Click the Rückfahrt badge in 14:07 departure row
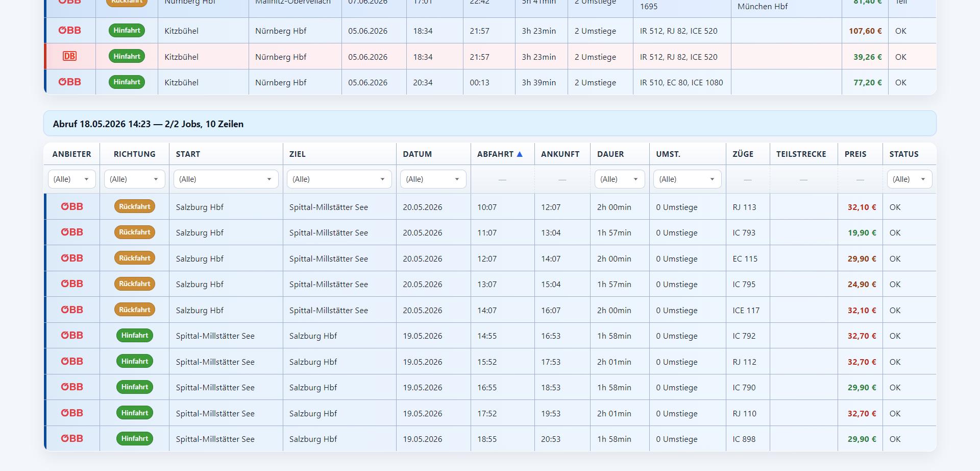 (135, 310)
